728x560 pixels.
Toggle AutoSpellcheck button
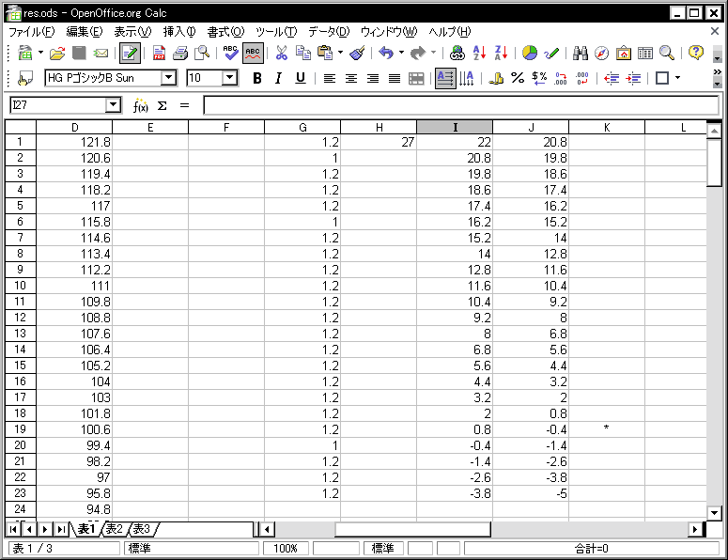253,53
